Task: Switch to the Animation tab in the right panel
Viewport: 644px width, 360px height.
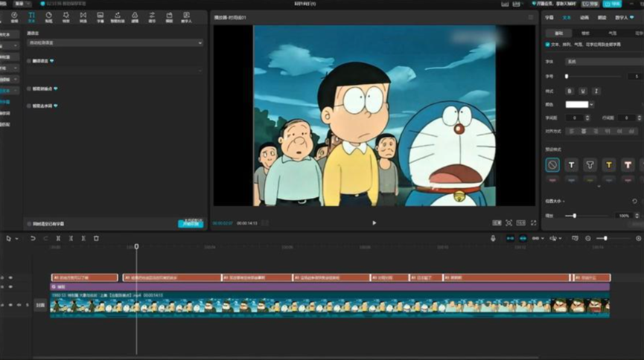Action: point(584,18)
